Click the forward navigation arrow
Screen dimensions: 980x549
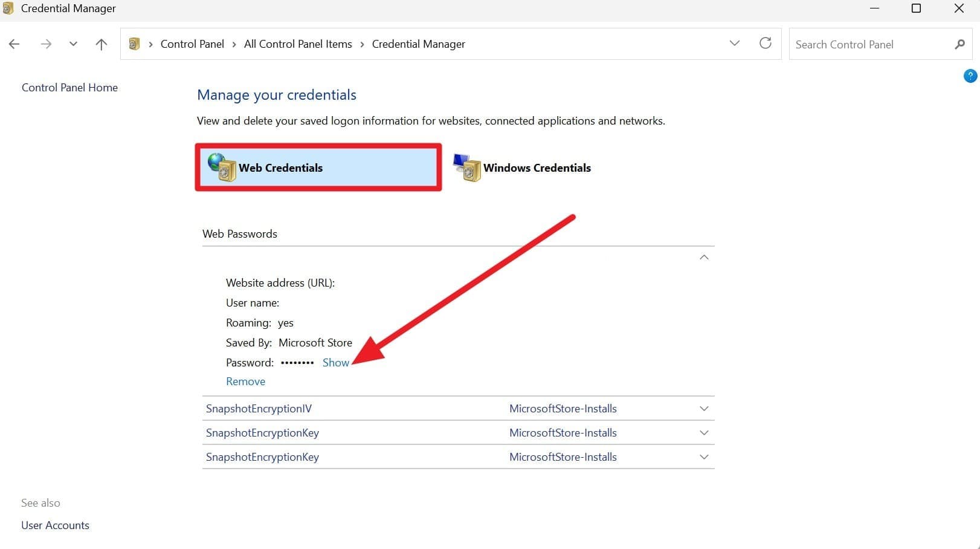(x=46, y=44)
